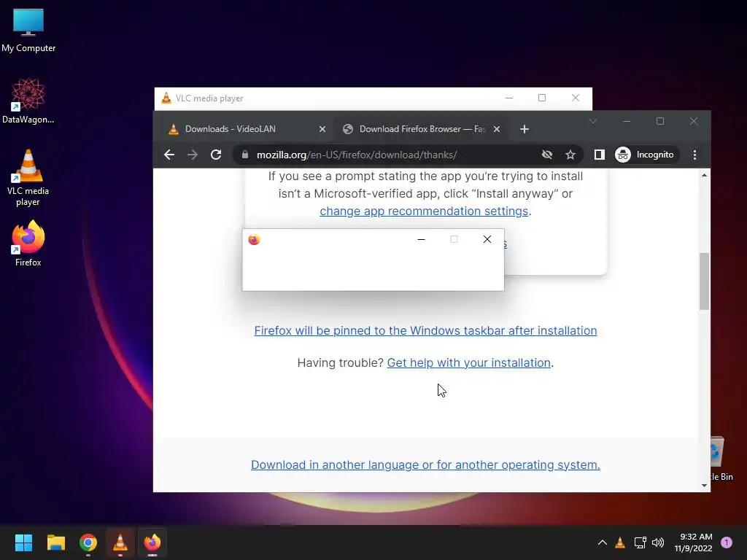Open change app recommendation settings link
This screenshot has height=560, width=747.
coord(424,211)
